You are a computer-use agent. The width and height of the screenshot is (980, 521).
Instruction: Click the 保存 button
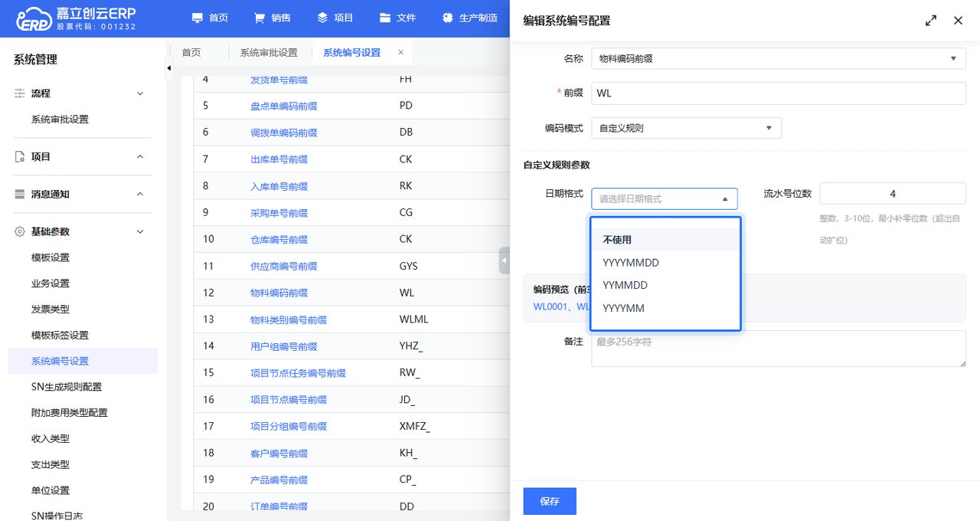(x=550, y=501)
